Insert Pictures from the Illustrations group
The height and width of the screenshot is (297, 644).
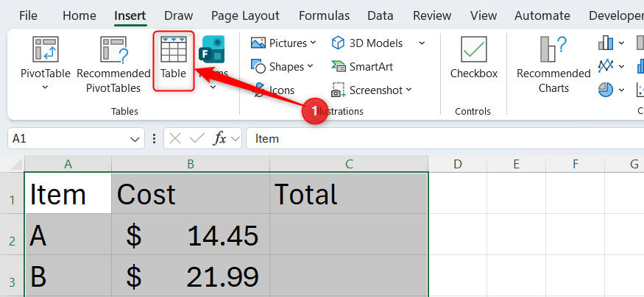click(279, 43)
